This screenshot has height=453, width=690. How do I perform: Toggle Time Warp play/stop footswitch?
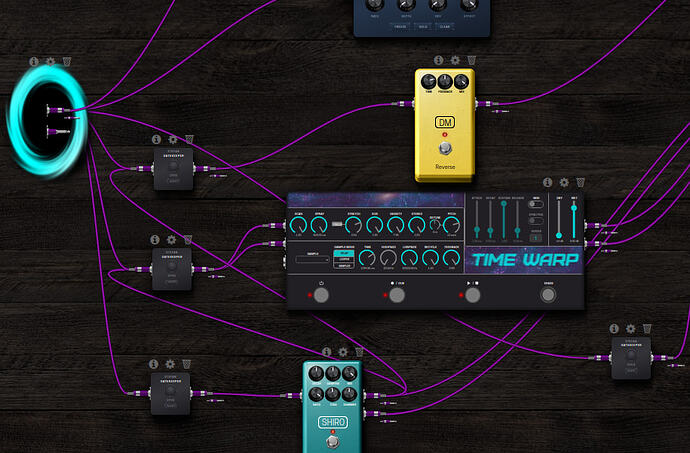[472, 295]
